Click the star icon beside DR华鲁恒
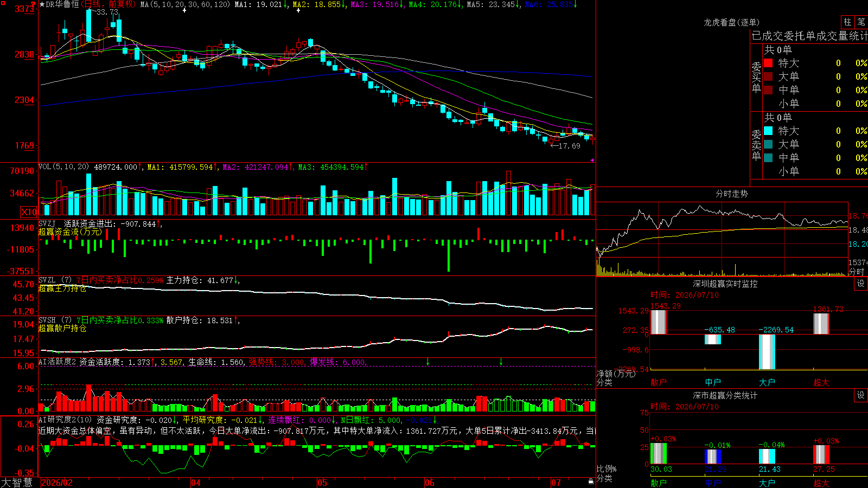 (x=42, y=4)
